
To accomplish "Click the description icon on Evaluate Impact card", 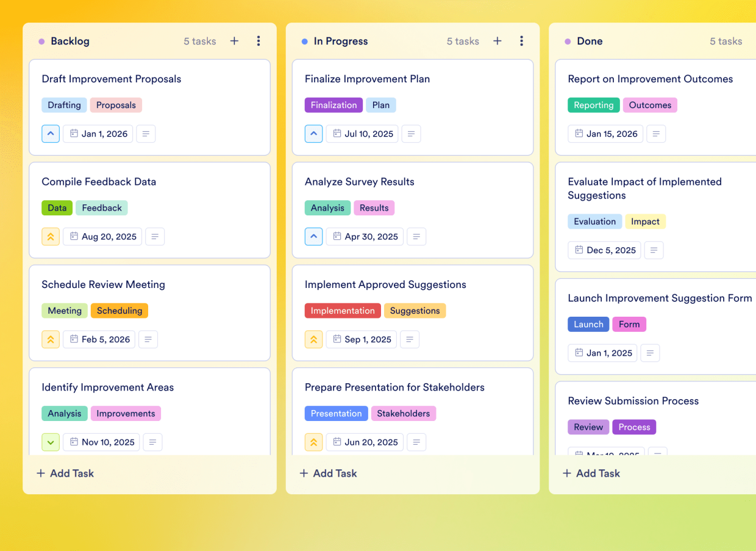I will (x=654, y=250).
